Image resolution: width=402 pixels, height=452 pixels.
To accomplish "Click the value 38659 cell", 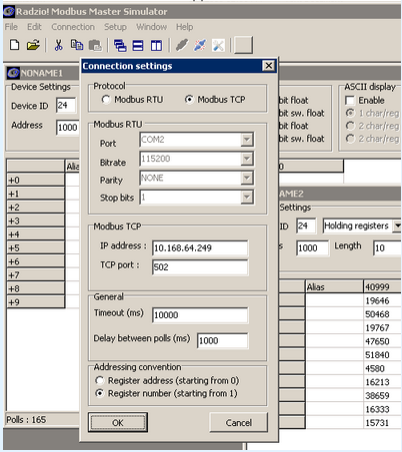I will click(x=382, y=395).
